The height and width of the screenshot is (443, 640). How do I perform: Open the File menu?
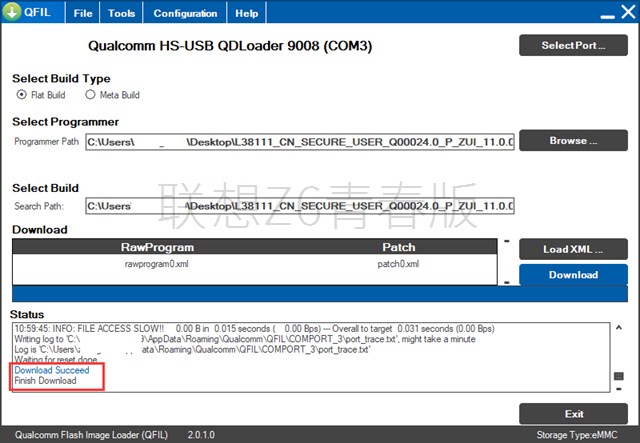(83, 13)
